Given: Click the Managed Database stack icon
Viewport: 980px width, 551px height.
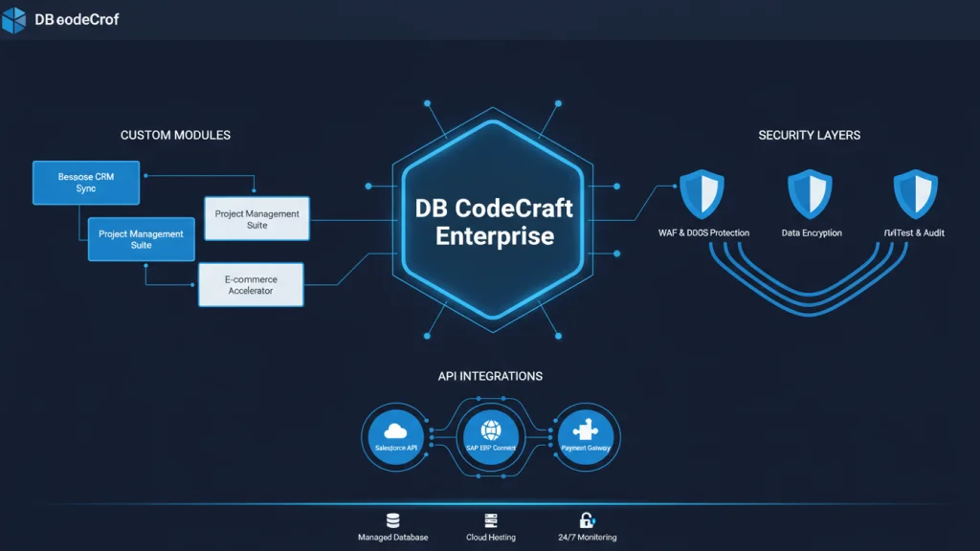Looking at the screenshot, I should point(393,520).
